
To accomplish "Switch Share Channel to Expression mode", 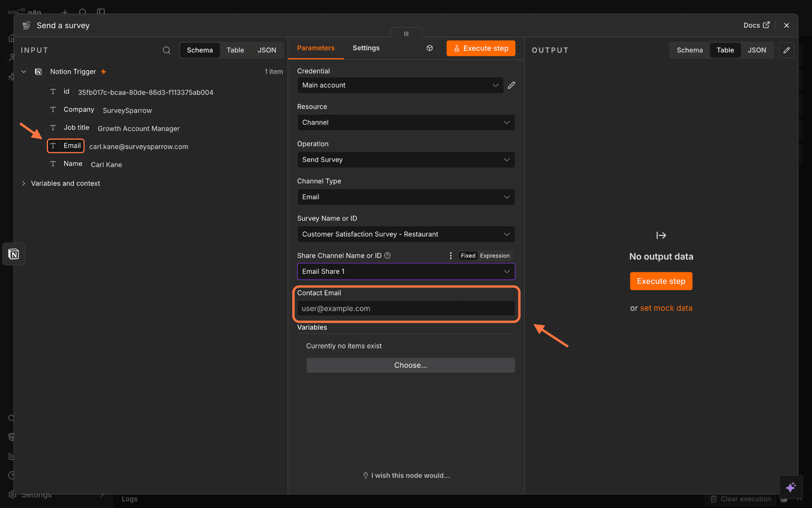I will (495, 256).
